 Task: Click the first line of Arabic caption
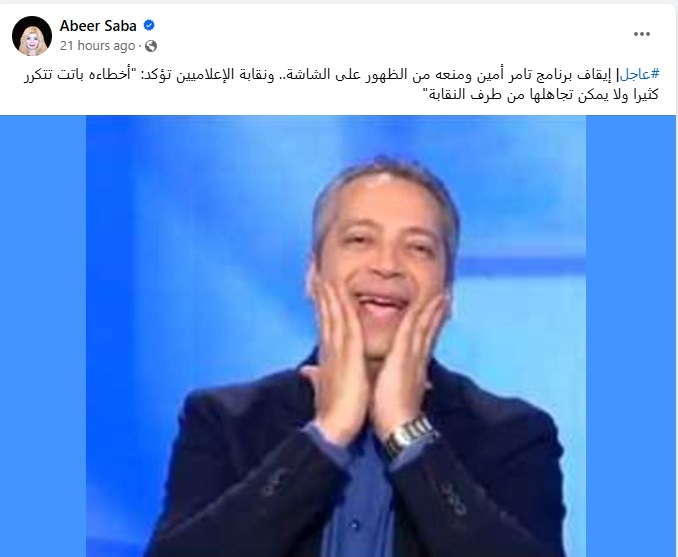342,74
